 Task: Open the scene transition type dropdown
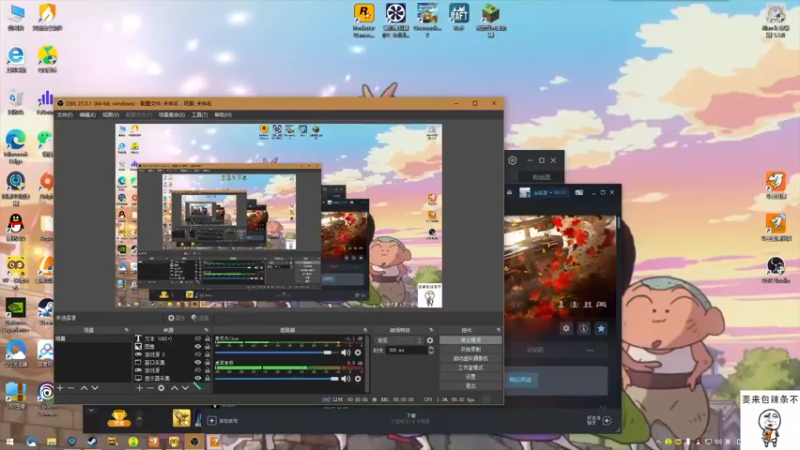tap(399, 340)
